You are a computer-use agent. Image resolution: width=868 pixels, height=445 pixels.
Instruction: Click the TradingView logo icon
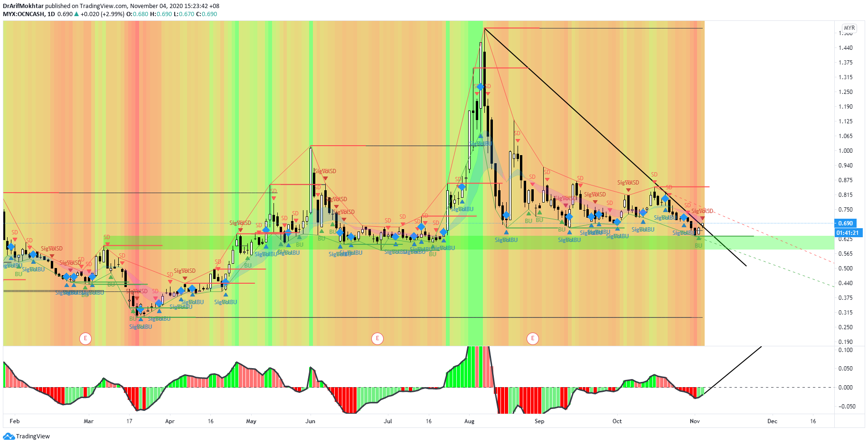tap(9, 436)
